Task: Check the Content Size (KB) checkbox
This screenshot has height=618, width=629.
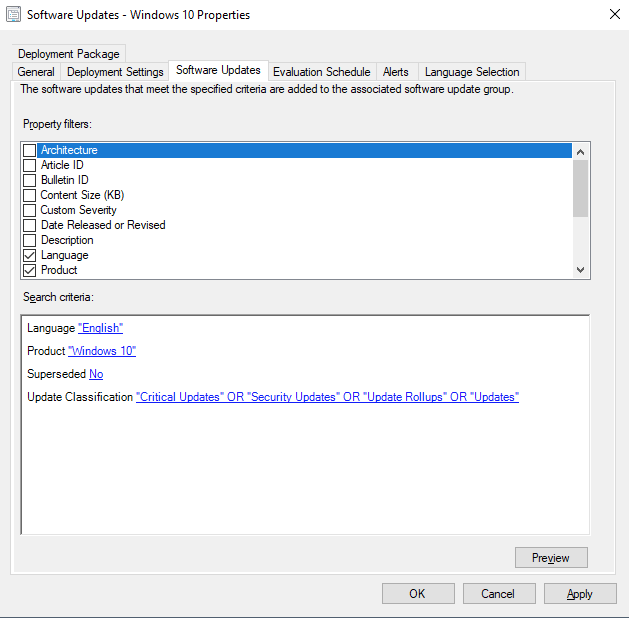Action: click(x=29, y=195)
